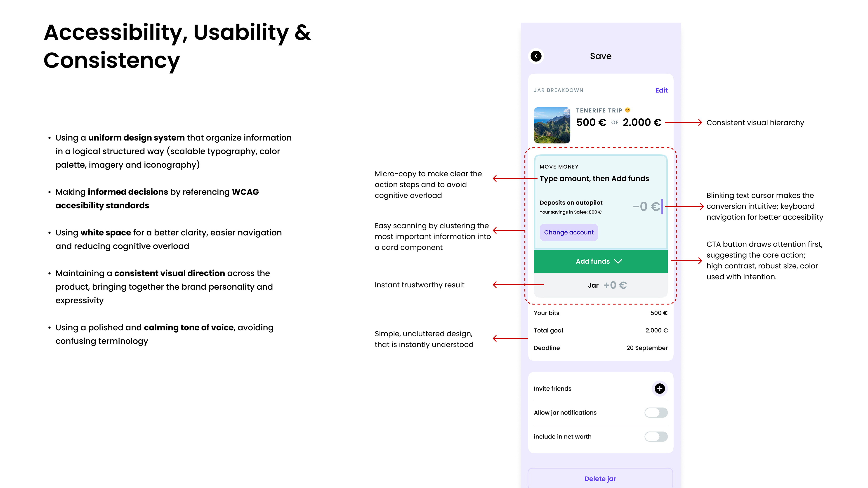Toggle Allow jar notifications switch
This screenshot has width=868, height=488.
[x=656, y=413]
